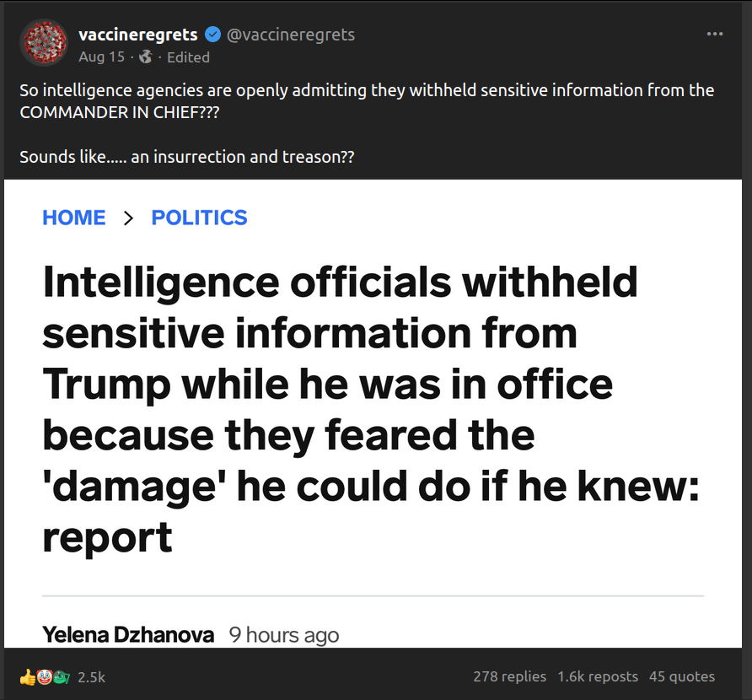The image size is (752, 700).
Task: Click the blue verified checkmark badge
Action: [x=213, y=35]
